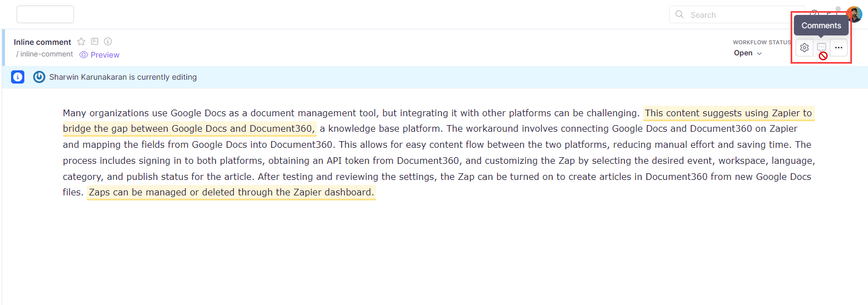Star the Inline comment article
Viewport: 868px width, 305px height.
click(81, 42)
